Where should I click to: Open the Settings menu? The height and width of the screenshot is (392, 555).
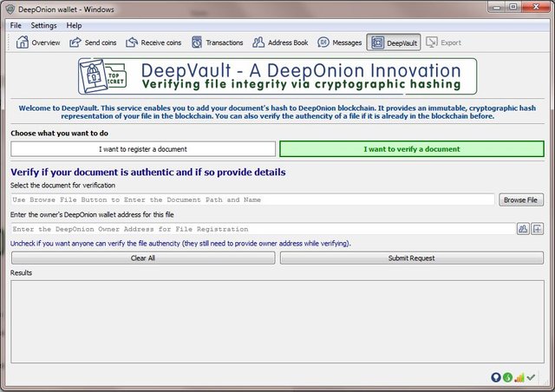coord(43,25)
